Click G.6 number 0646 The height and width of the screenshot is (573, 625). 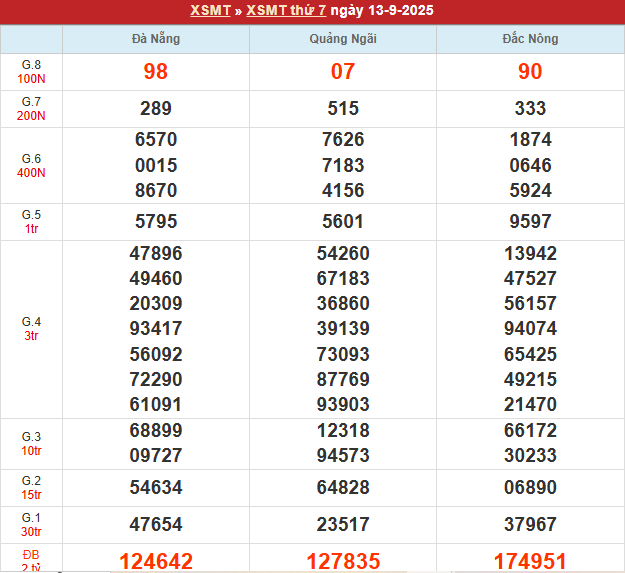(x=530, y=165)
